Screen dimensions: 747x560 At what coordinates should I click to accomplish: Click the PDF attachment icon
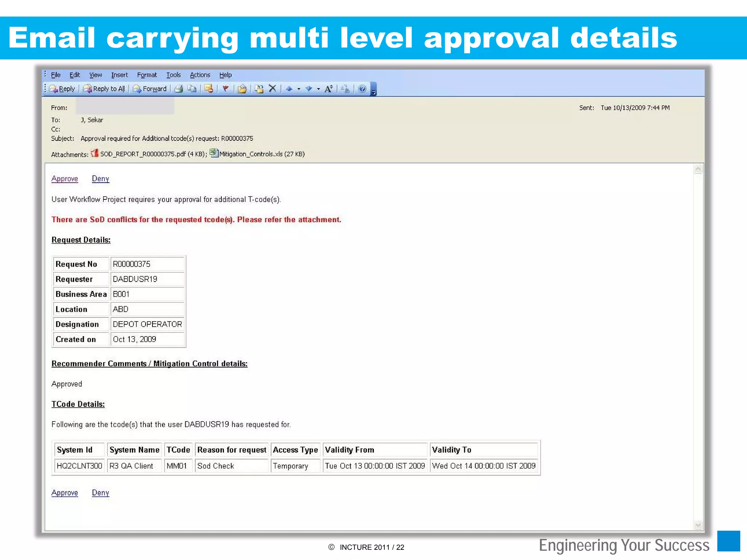coord(95,153)
